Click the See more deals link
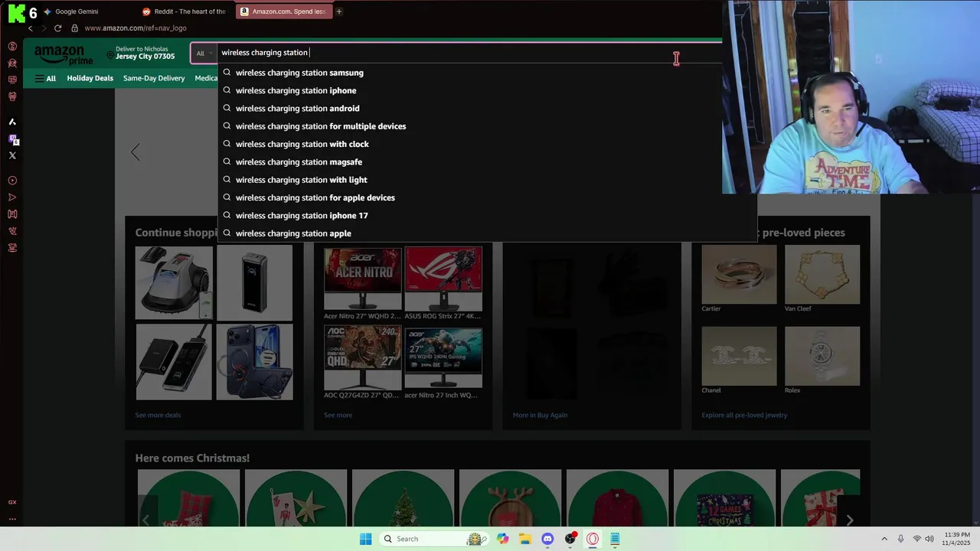 pos(158,415)
